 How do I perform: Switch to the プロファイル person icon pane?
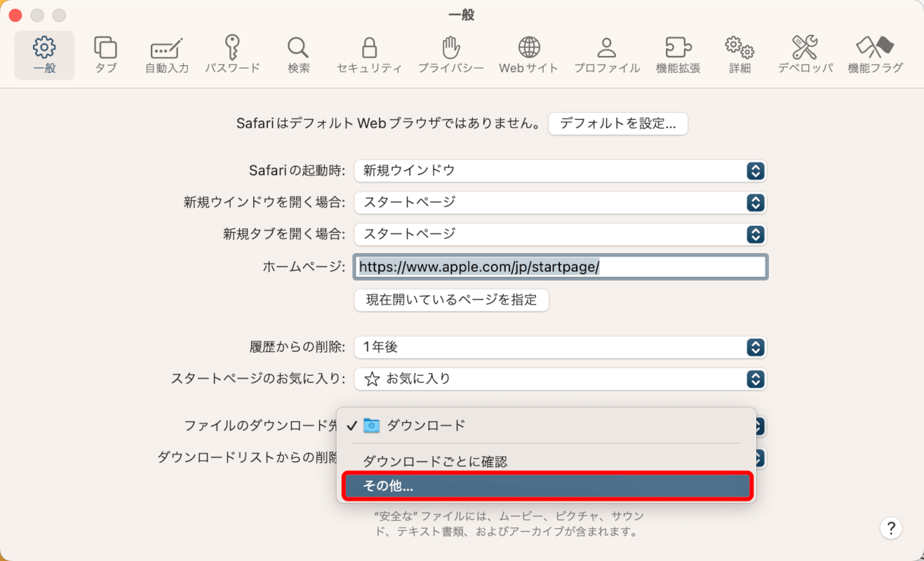(607, 55)
